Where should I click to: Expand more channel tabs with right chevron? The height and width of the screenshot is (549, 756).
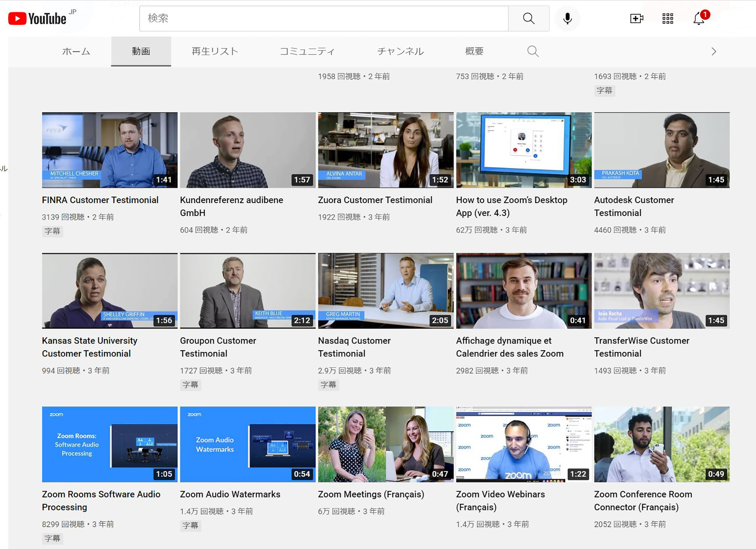click(714, 51)
